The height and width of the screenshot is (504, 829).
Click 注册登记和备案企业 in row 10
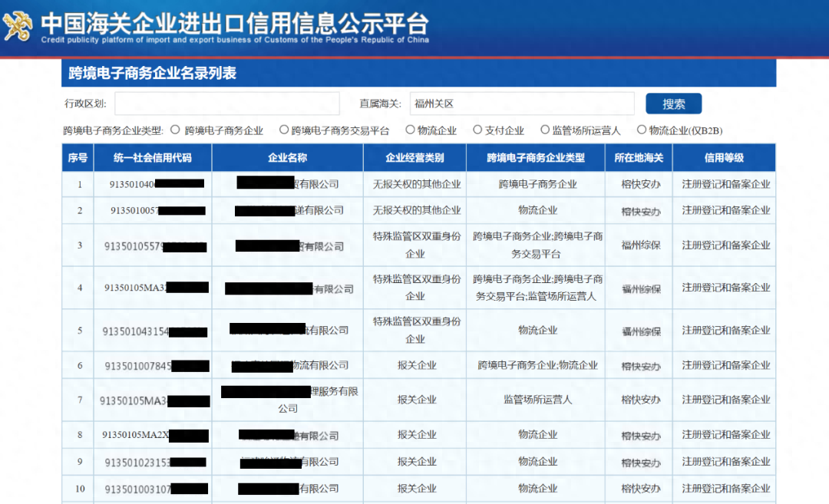coord(726,489)
